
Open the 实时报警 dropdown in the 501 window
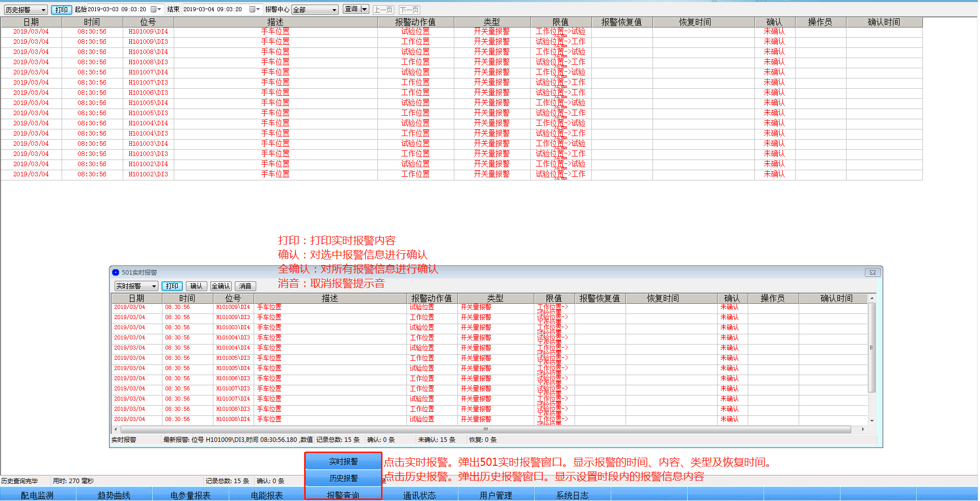(136, 286)
